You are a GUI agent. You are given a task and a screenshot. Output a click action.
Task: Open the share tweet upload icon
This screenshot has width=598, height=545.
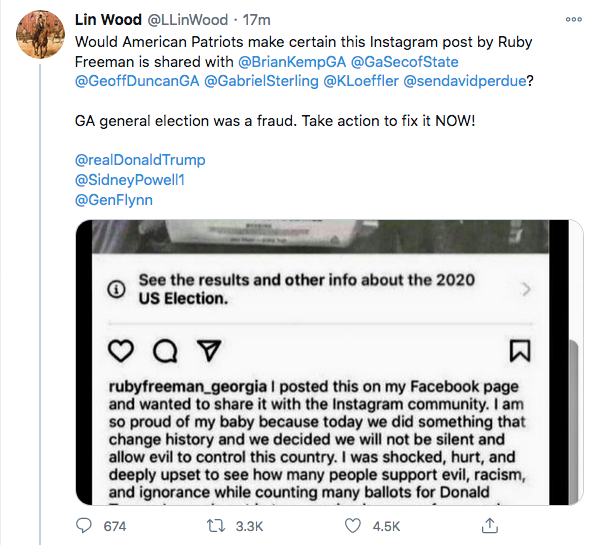pyautogui.click(x=490, y=526)
